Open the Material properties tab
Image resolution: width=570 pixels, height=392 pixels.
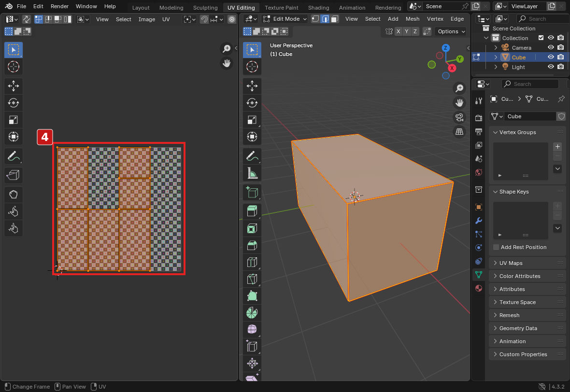coord(479,289)
